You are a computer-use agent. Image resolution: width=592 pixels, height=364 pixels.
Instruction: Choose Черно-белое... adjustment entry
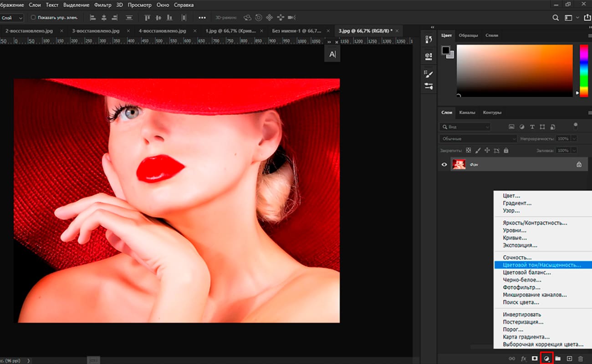pyautogui.click(x=522, y=280)
